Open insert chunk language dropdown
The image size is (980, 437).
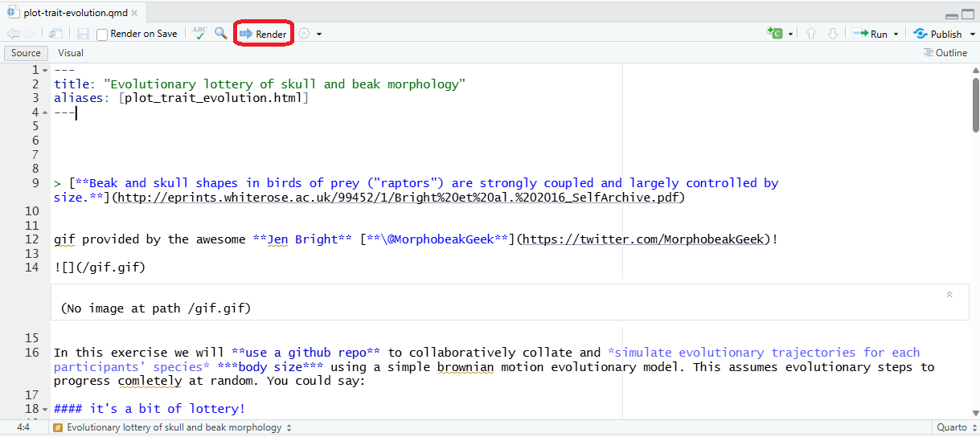click(x=791, y=35)
